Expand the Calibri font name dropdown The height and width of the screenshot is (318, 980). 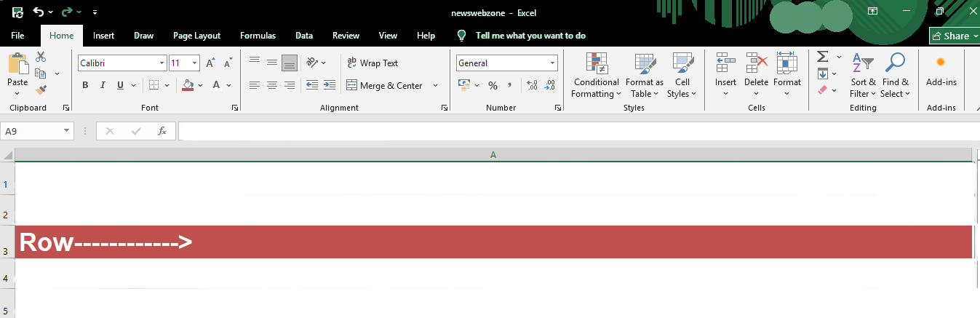[162, 63]
